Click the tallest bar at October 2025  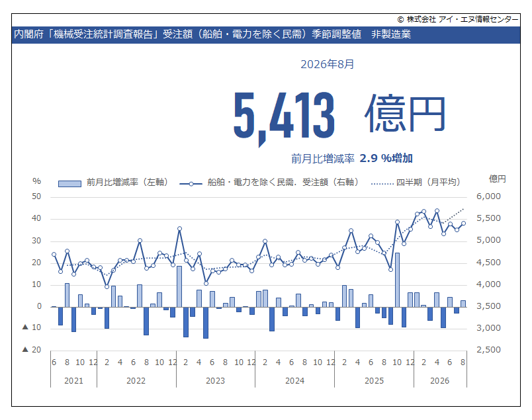(x=397, y=280)
